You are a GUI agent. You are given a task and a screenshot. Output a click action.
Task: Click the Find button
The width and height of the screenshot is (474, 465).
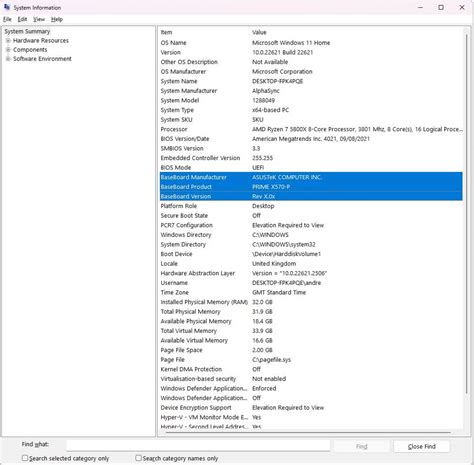(x=362, y=446)
